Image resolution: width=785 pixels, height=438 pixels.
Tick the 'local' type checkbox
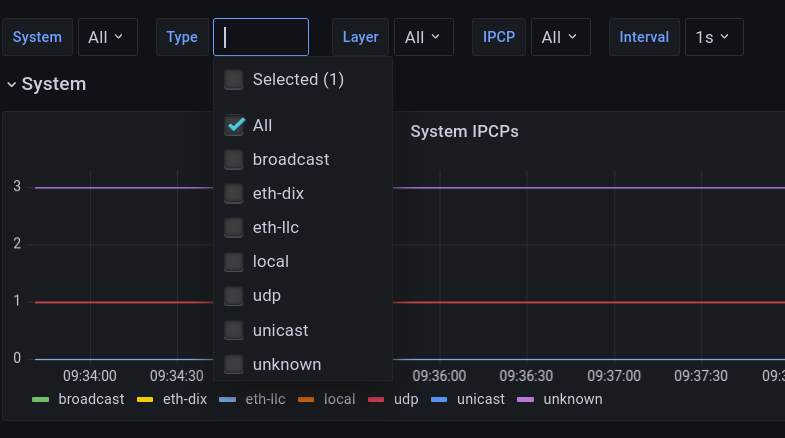(234, 262)
